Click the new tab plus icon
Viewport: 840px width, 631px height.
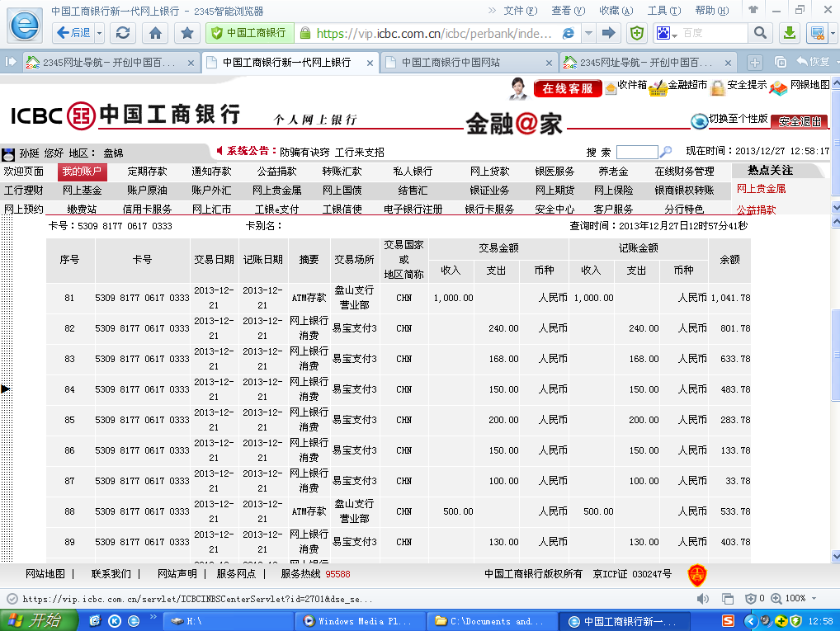pyautogui.click(x=754, y=63)
